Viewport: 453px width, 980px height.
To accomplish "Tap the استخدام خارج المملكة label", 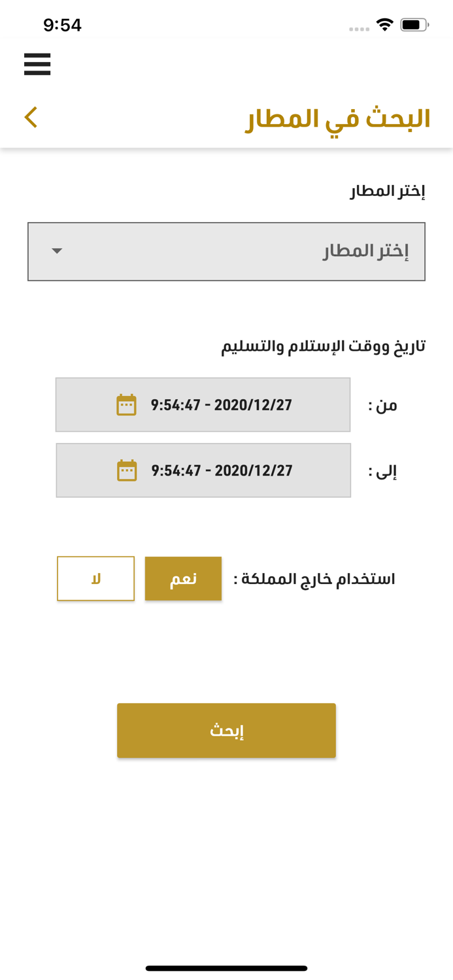I will (314, 580).
